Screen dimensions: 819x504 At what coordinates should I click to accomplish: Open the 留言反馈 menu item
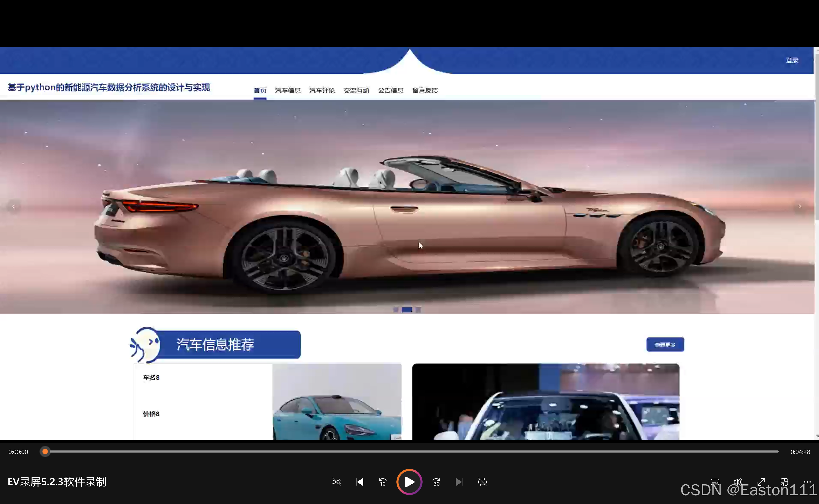click(425, 90)
